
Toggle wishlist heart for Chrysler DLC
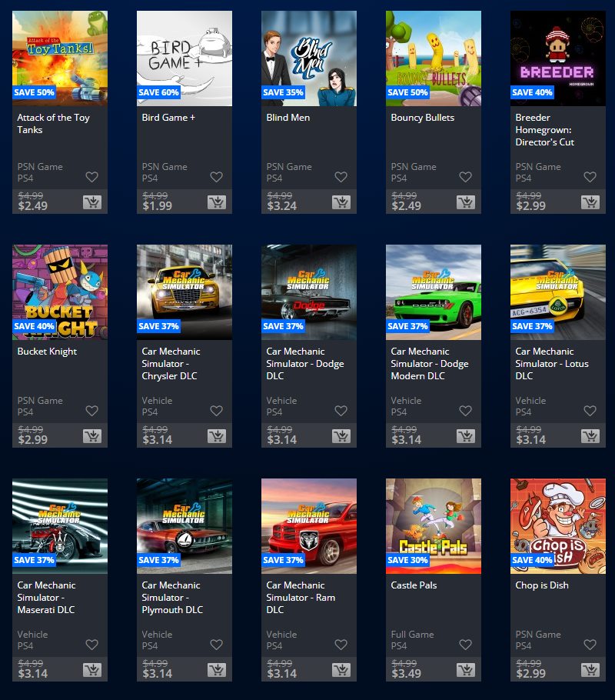click(217, 411)
